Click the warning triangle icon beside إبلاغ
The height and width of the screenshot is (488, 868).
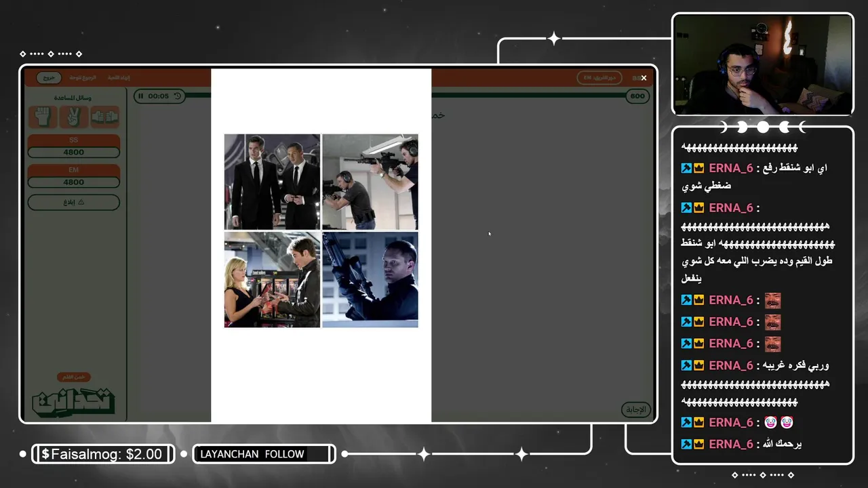pyautogui.click(x=81, y=202)
